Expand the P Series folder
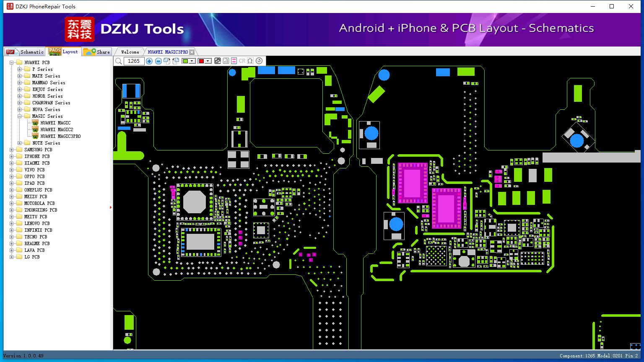 19,69
